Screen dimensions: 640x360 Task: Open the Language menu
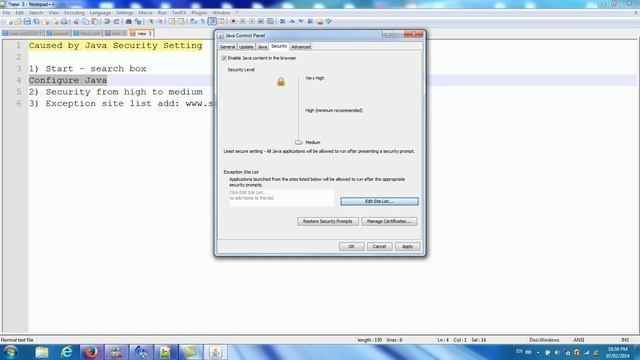pos(100,13)
